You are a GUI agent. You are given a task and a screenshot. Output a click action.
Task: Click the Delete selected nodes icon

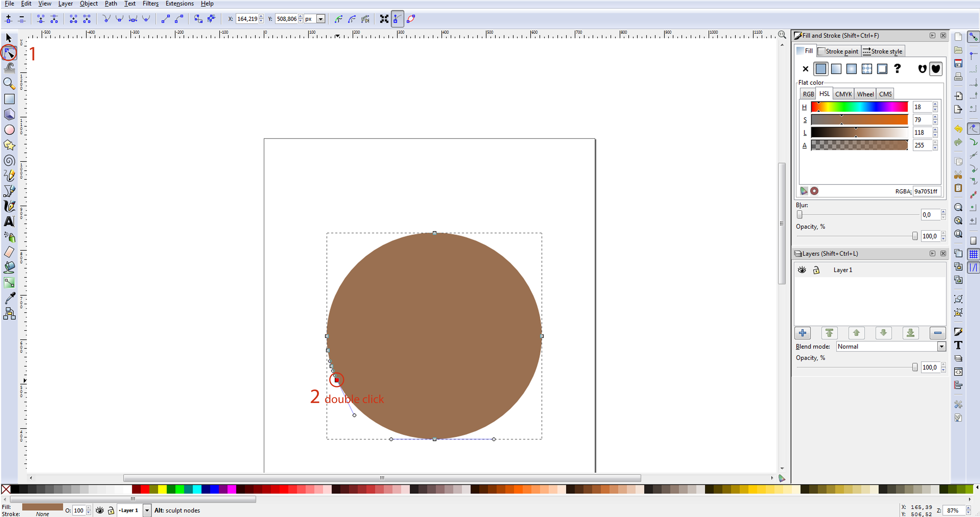[22, 19]
